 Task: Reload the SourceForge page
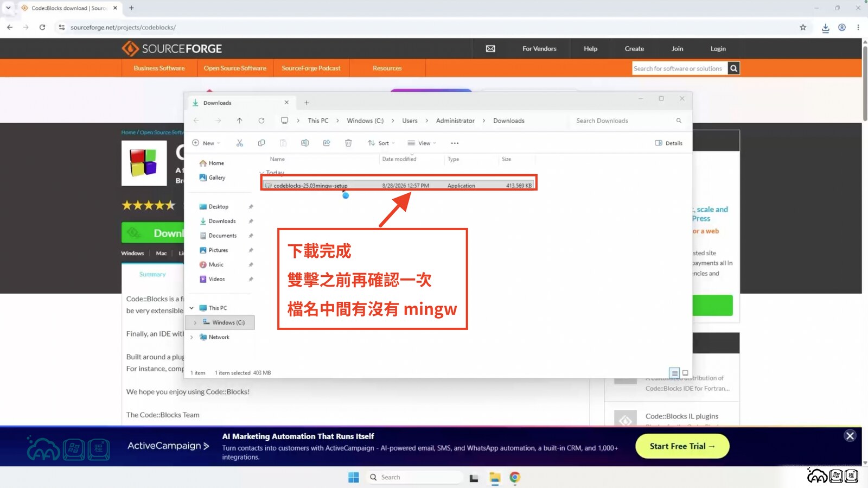(42, 27)
